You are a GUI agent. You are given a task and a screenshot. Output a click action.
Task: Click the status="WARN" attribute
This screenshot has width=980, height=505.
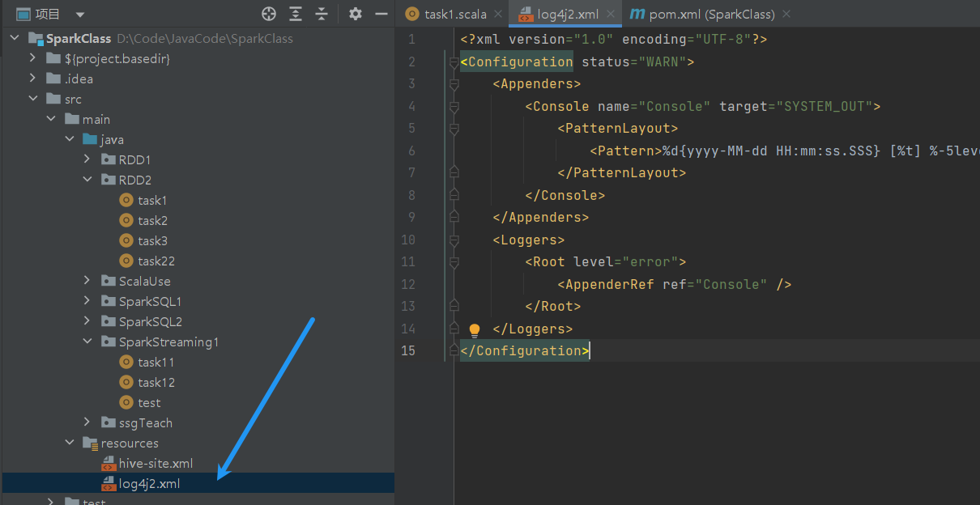(x=634, y=62)
